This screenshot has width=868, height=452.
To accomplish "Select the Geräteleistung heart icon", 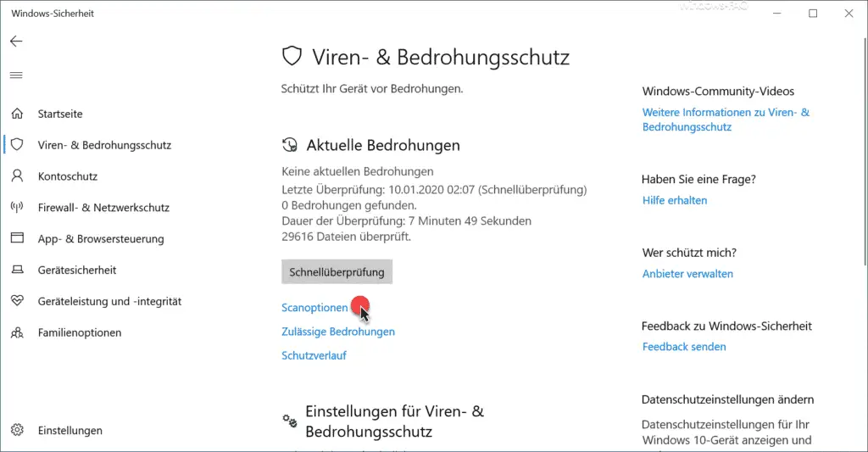I will [x=17, y=301].
